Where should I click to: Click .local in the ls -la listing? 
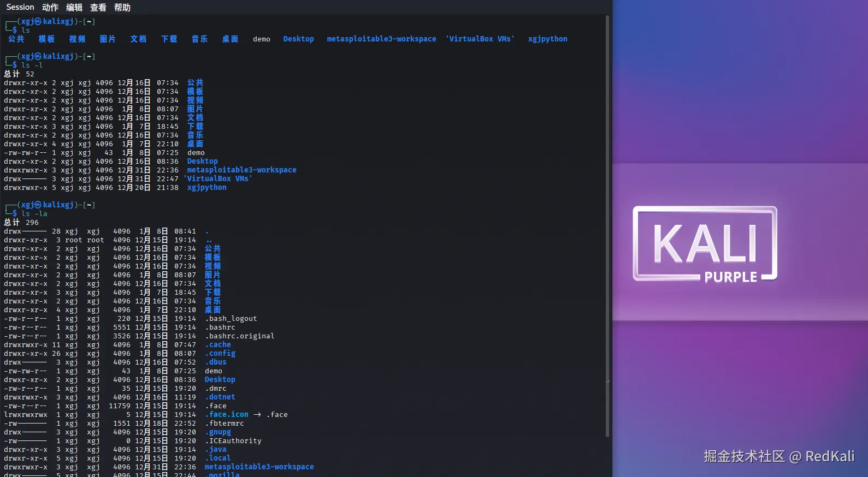[x=218, y=458]
